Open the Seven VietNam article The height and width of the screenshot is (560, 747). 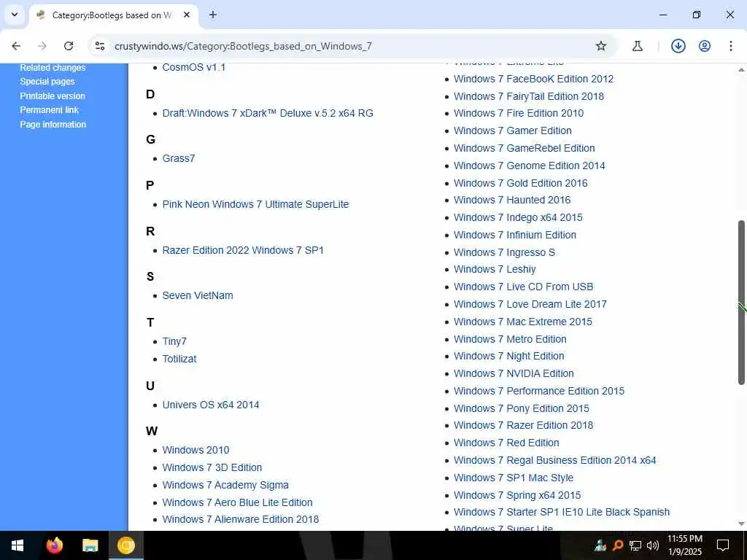(198, 295)
